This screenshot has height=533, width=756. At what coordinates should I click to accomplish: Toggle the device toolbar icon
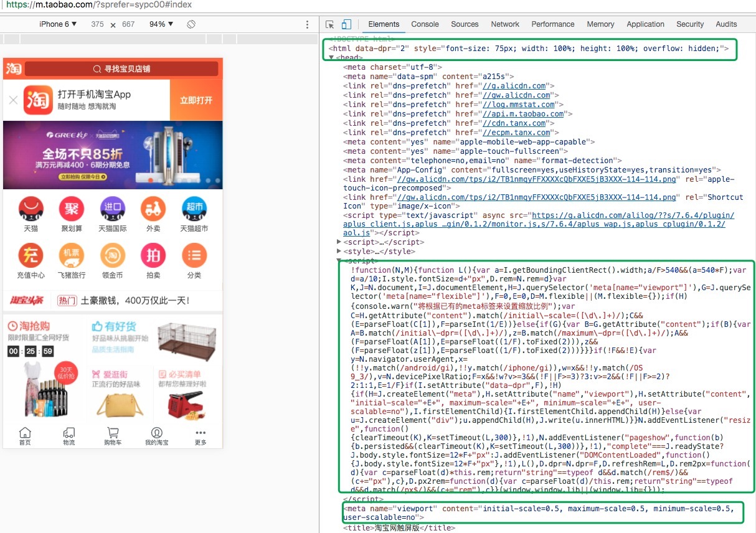click(x=346, y=24)
